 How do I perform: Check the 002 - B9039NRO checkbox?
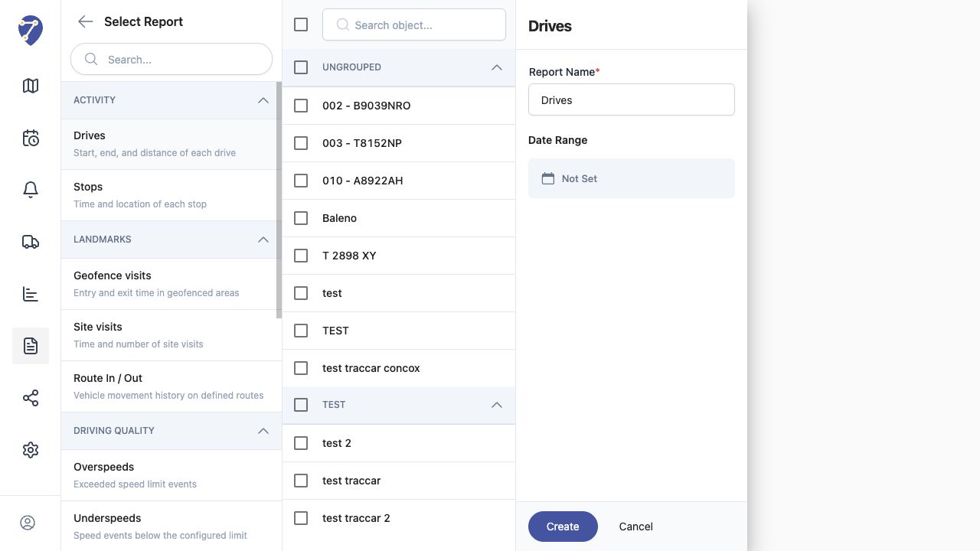[301, 106]
